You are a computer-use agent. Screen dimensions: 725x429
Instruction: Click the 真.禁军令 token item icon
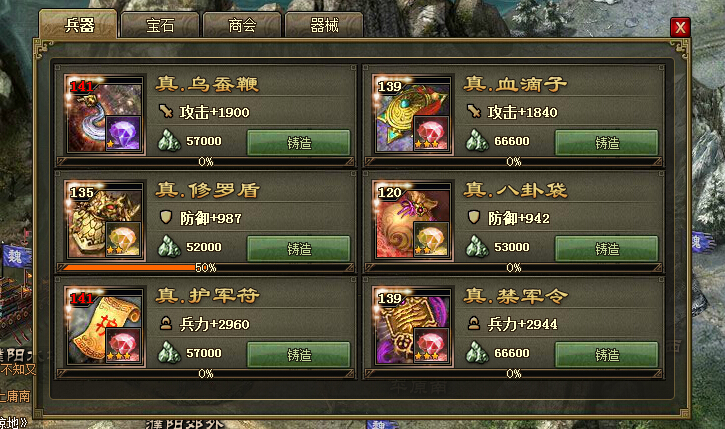(x=412, y=327)
